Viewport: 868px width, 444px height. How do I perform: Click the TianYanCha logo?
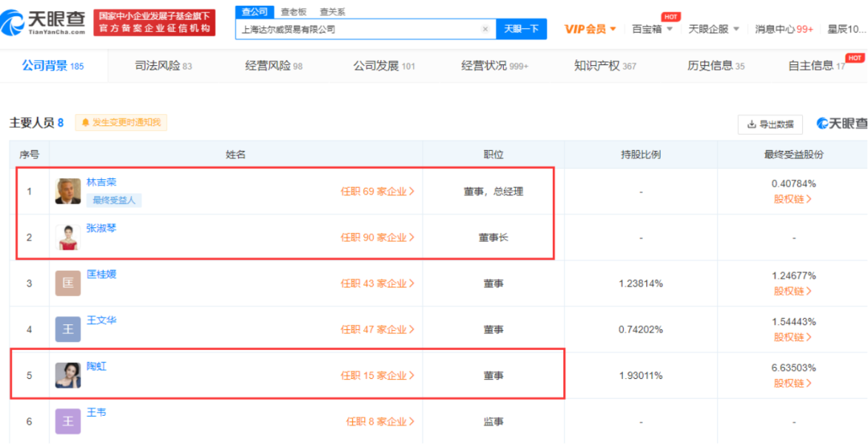[43, 22]
